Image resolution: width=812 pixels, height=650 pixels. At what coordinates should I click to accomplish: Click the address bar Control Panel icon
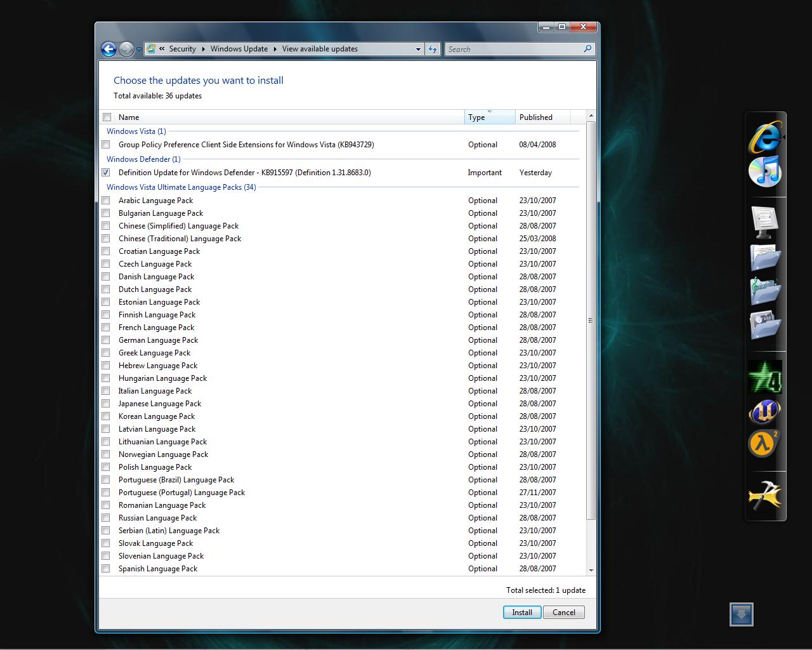[x=151, y=48]
